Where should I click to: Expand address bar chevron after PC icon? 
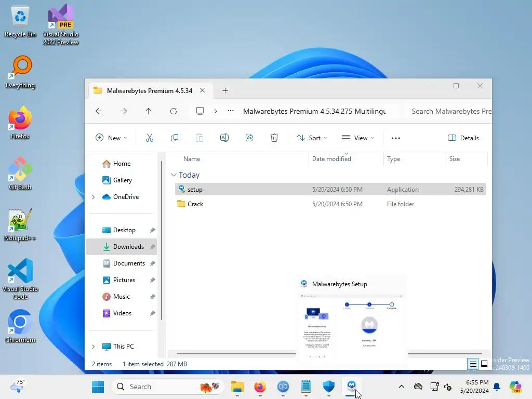216,111
